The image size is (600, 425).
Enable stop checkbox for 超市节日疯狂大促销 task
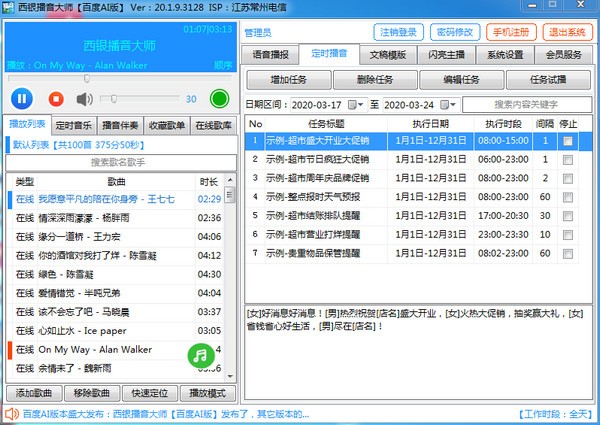pos(568,160)
